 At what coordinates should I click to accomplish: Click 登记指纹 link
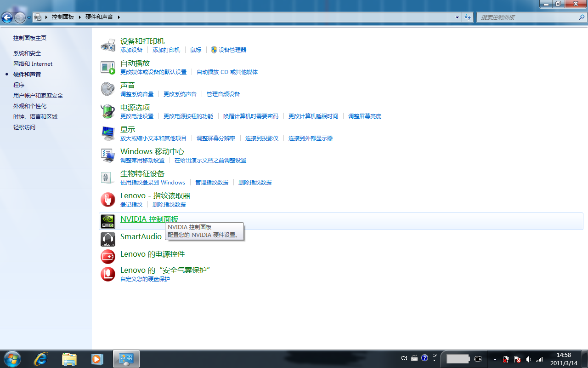[131, 205]
